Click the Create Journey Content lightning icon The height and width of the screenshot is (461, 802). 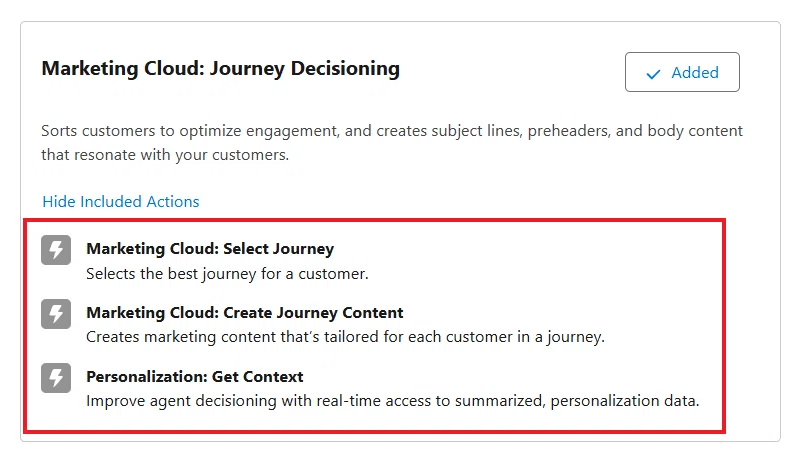click(56, 314)
